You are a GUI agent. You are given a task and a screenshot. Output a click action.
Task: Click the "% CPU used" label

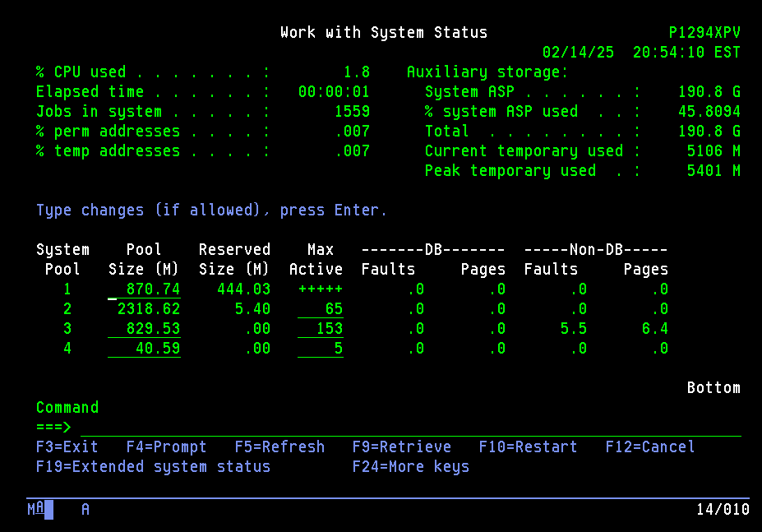coord(81,72)
